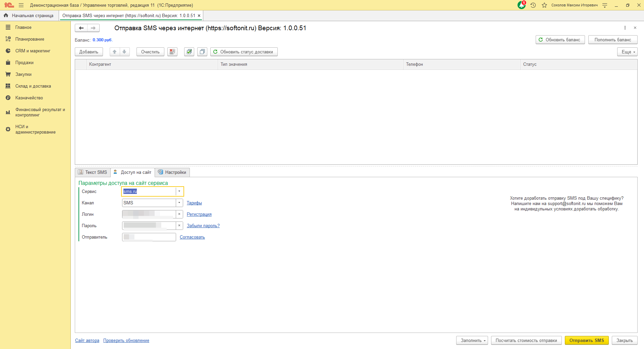The height and width of the screenshot is (349, 644).
Task: Switch to the Текст SMS tab
Action: [93, 172]
